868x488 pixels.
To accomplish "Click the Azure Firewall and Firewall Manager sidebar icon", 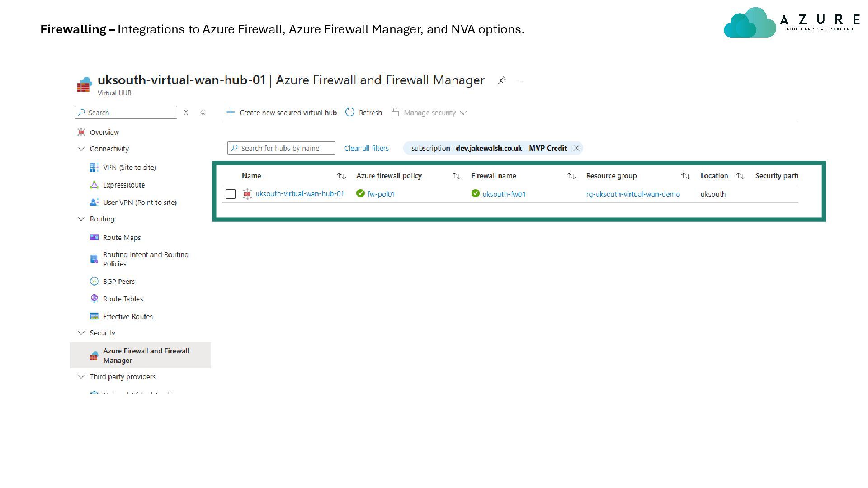I will click(94, 356).
